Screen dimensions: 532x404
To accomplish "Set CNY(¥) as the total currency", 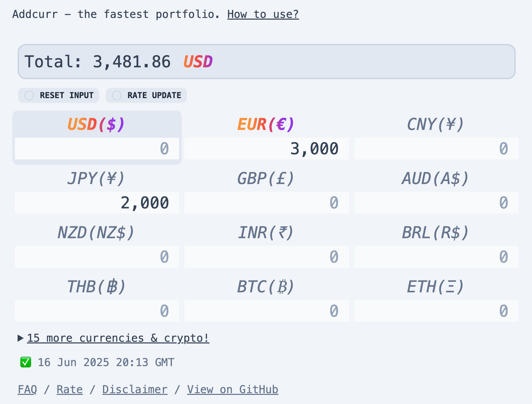I will [436, 125].
